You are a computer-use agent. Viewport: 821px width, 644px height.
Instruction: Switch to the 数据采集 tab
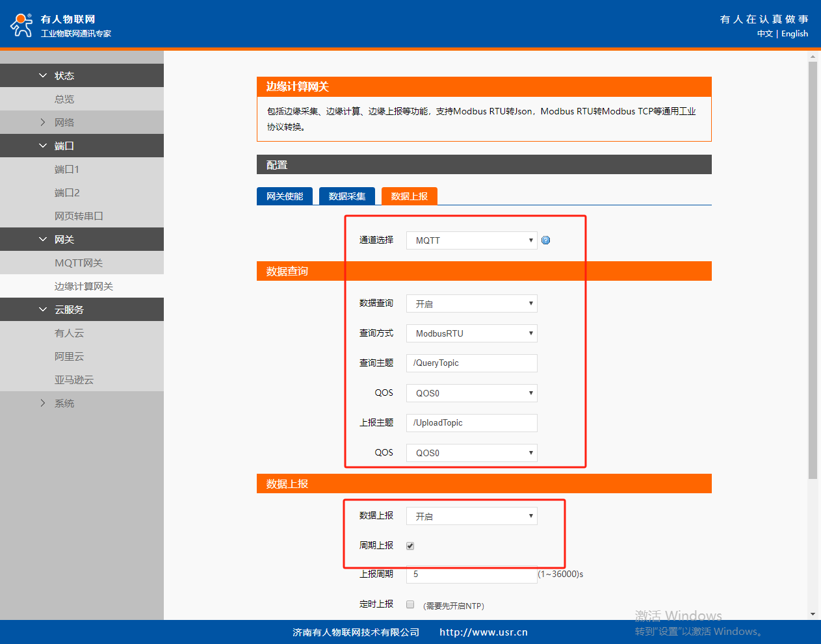347,196
